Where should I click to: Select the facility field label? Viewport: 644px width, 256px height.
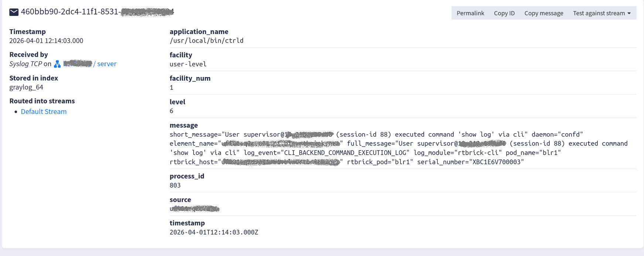click(x=181, y=55)
